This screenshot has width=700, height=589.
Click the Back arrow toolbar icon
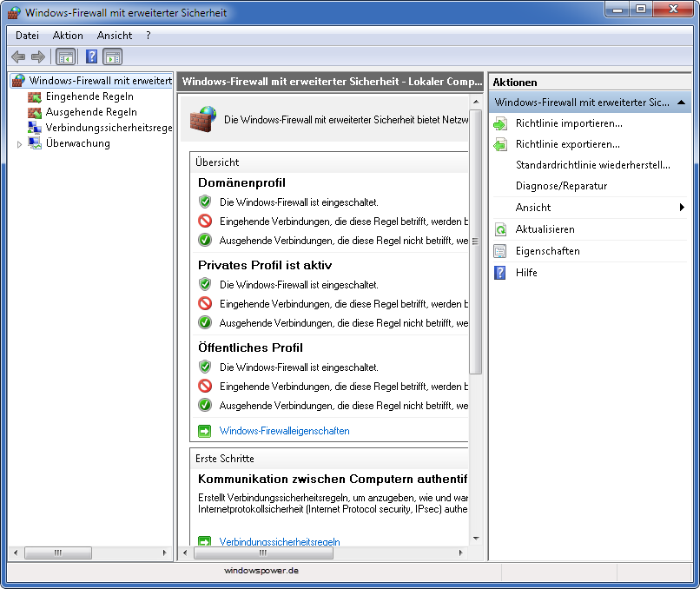coord(18,56)
